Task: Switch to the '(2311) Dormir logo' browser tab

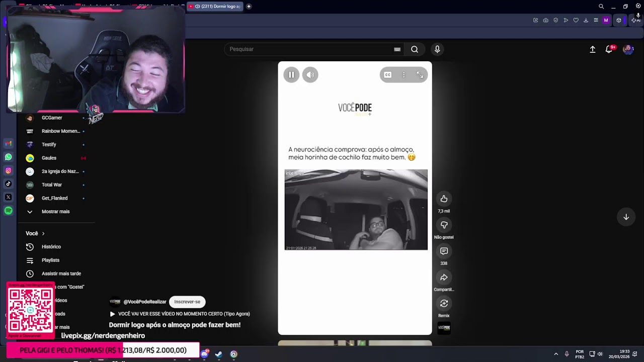Action: pyautogui.click(x=215, y=7)
